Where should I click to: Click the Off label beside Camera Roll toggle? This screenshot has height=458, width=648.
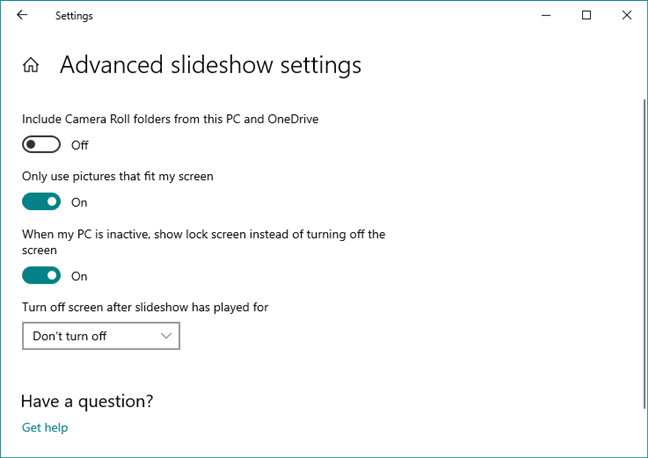click(80, 145)
